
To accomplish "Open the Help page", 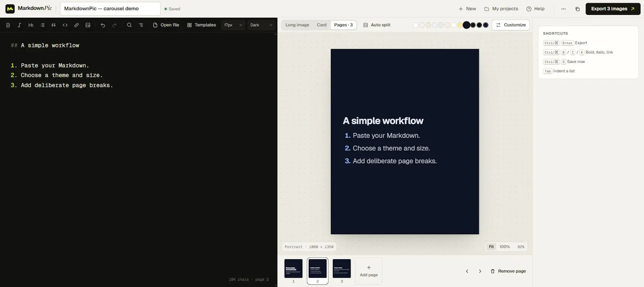I will tap(535, 9).
